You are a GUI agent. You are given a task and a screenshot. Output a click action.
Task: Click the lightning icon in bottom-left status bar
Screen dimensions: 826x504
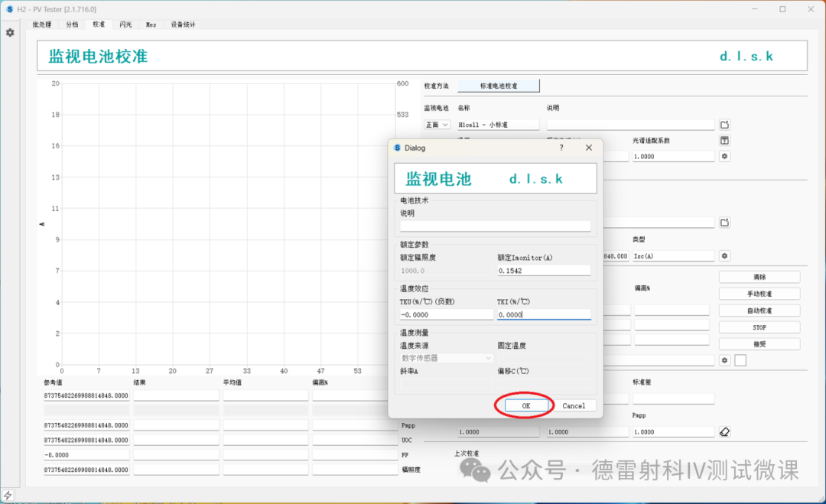8,496
